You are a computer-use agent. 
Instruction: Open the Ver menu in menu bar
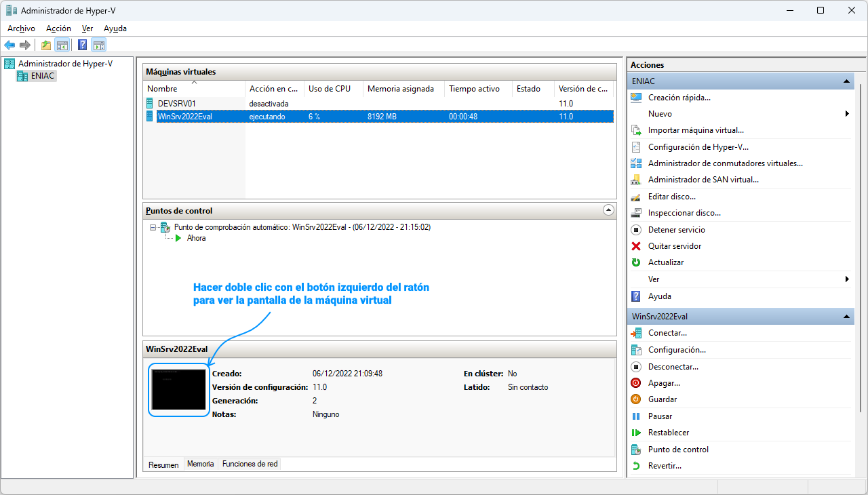pos(87,28)
